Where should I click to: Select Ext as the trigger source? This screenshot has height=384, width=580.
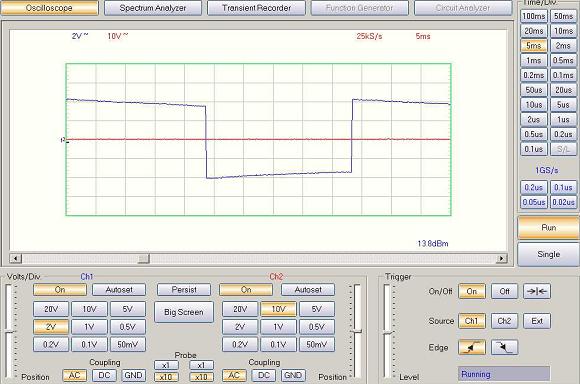[537, 321]
